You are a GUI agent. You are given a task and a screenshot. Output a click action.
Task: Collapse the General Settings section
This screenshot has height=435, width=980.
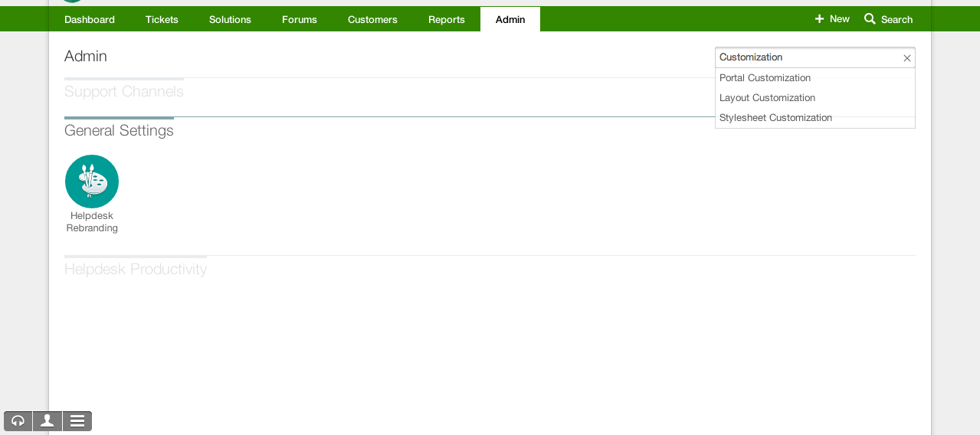[119, 131]
